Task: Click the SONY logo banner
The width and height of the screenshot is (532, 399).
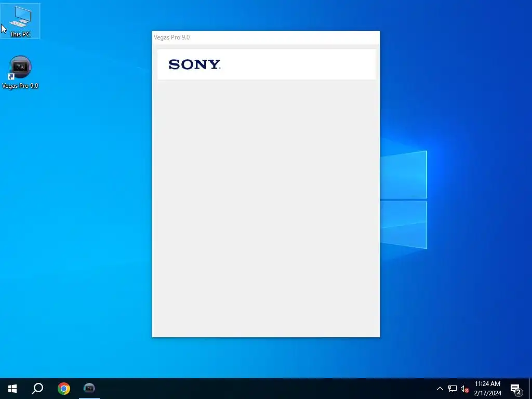Action: (x=267, y=64)
